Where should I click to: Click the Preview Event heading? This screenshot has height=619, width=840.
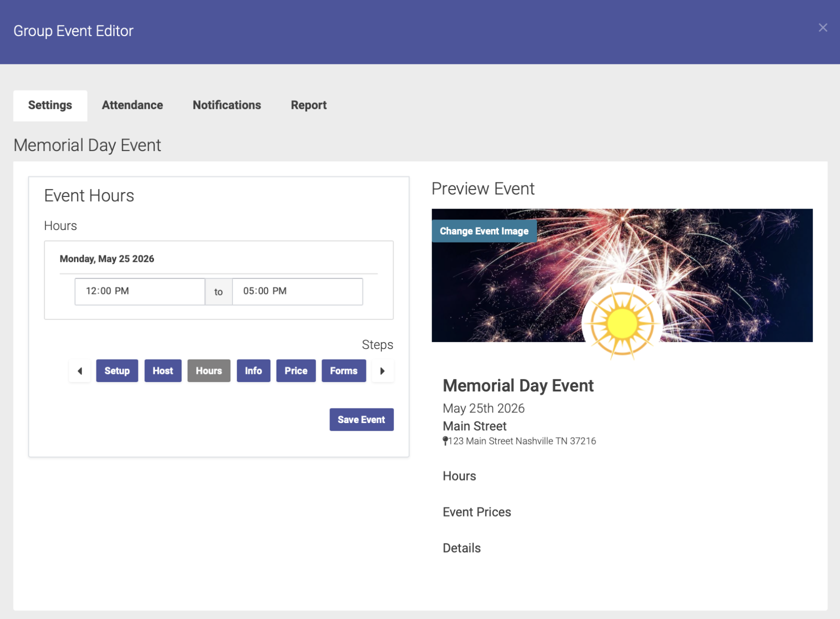tap(483, 188)
